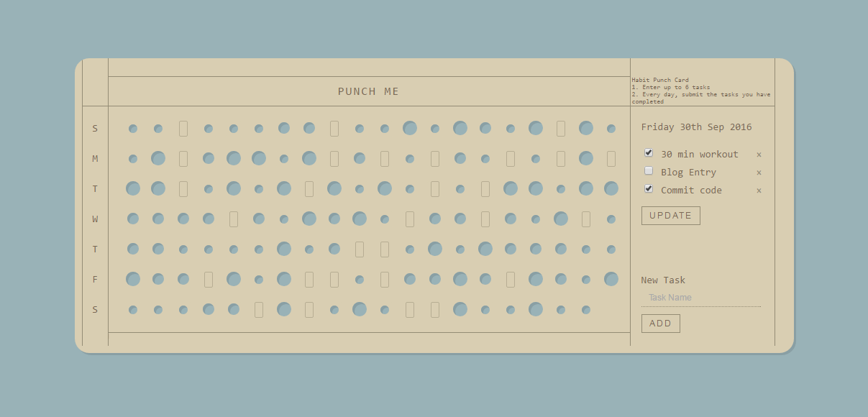Focus the Task Name input field

click(700, 298)
